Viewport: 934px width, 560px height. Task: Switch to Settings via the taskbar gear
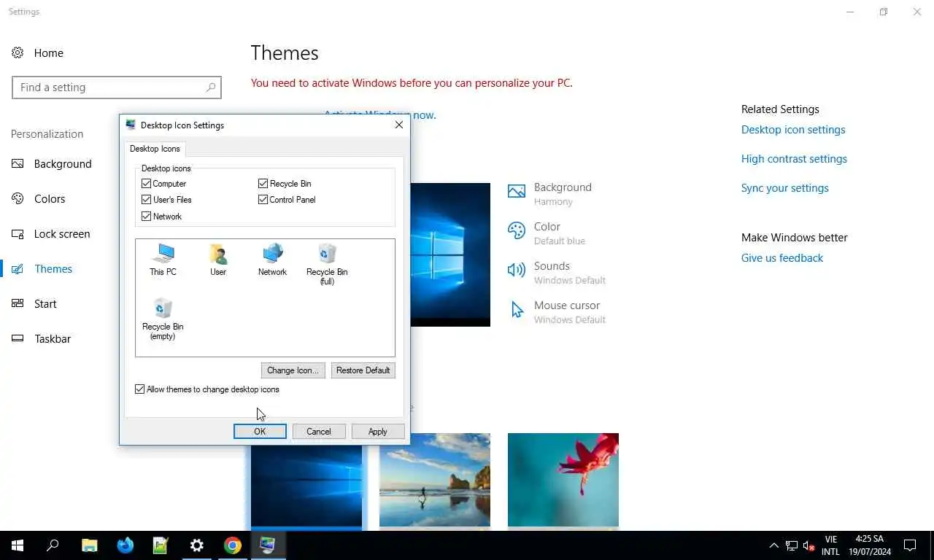pos(196,545)
